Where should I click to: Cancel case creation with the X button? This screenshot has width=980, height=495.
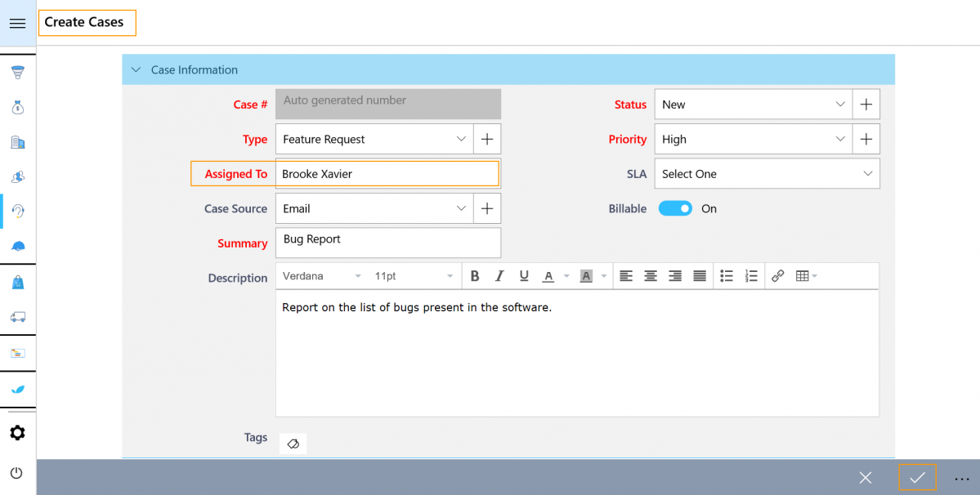tap(866, 478)
